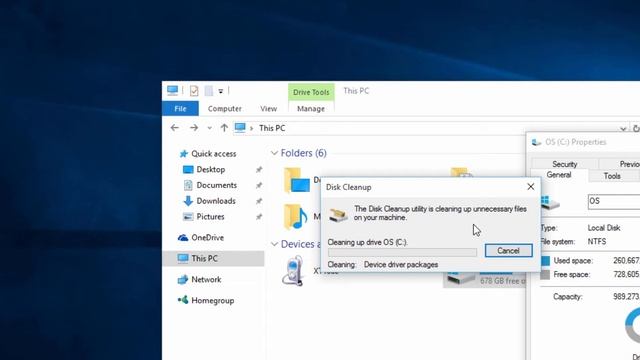Click the Disk Cleanup progress bar
The image size is (640, 360).
402,253
